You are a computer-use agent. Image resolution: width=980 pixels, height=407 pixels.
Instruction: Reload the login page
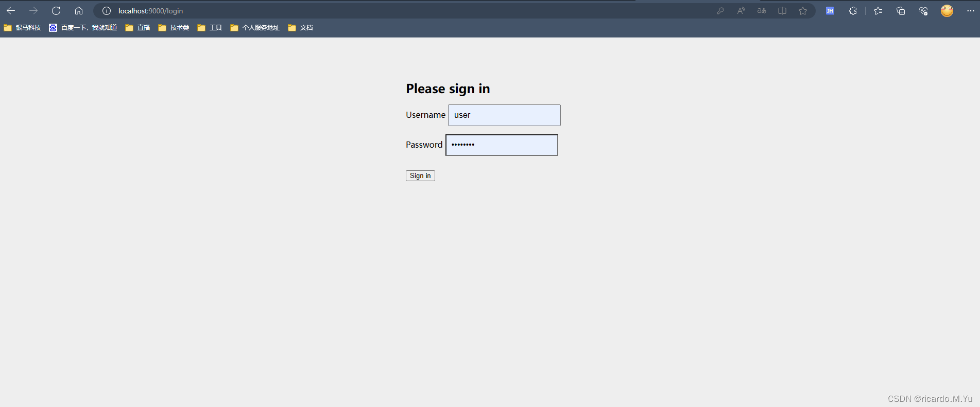[56, 11]
